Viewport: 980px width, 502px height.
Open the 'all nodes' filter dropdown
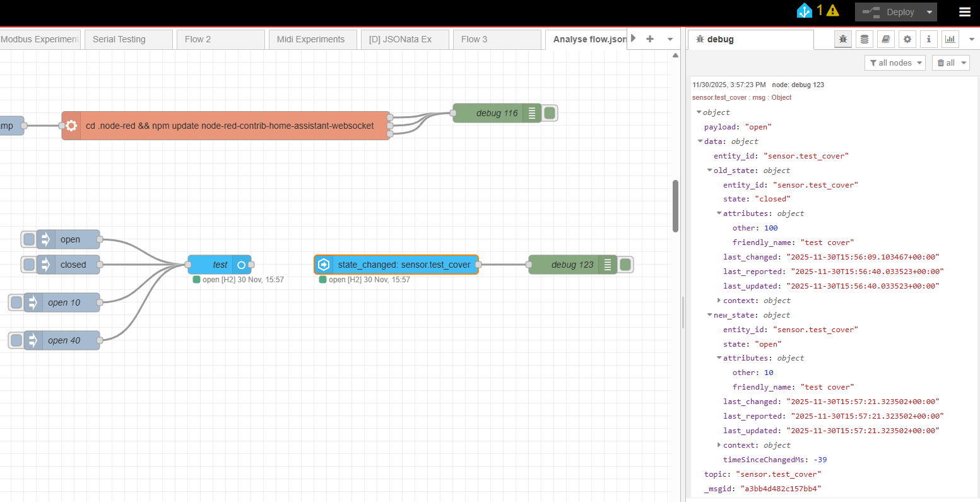tap(894, 63)
